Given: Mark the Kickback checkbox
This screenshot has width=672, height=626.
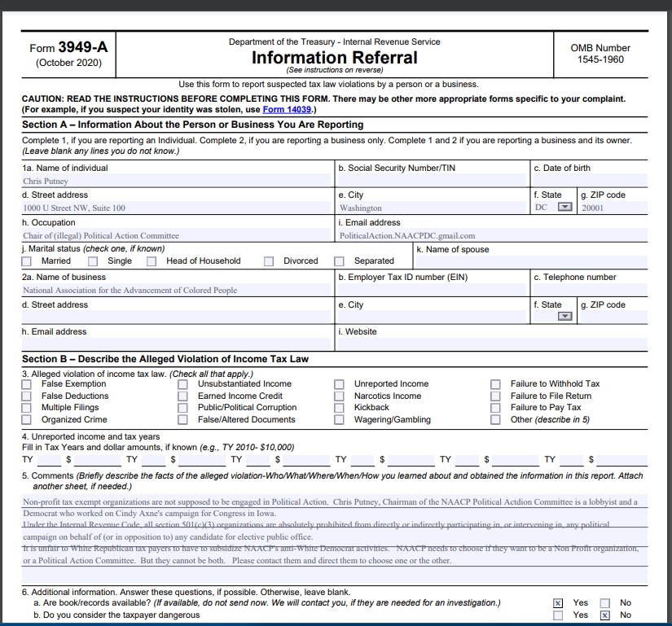Looking at the screenshot, I should 339,408.
